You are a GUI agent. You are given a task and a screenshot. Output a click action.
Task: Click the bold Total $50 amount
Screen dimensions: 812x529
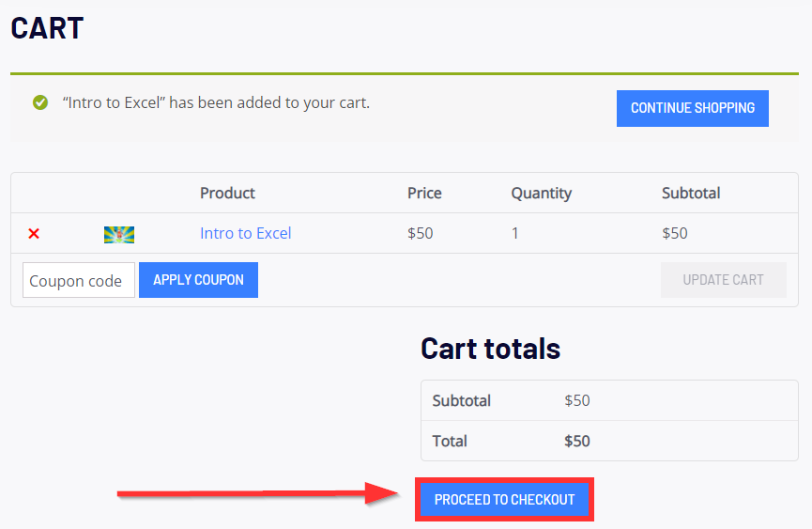[577, 441]
